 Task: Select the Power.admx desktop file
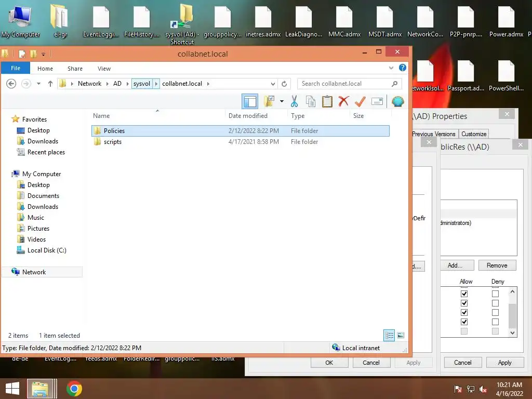(506, 21)
